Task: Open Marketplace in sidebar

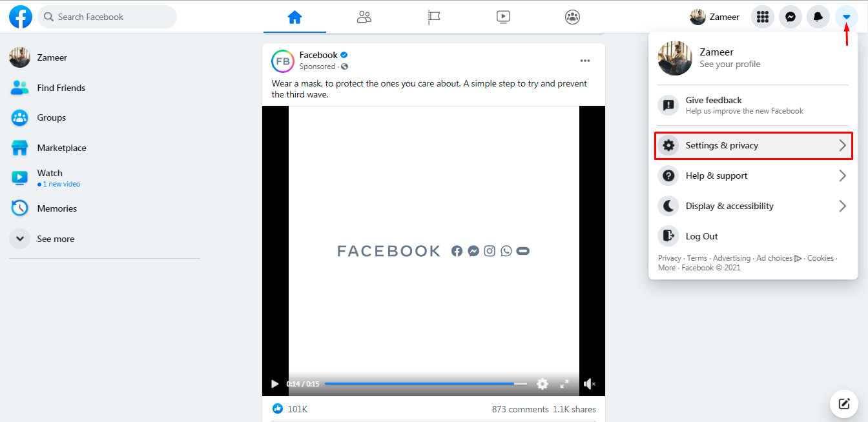Action: pos(103,148)
